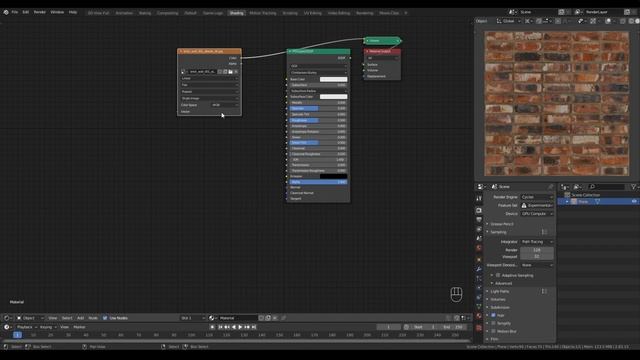The image size is (640, 360).
Task: Open the Modifiers wrench tab
Action: [x=479, y=269]
